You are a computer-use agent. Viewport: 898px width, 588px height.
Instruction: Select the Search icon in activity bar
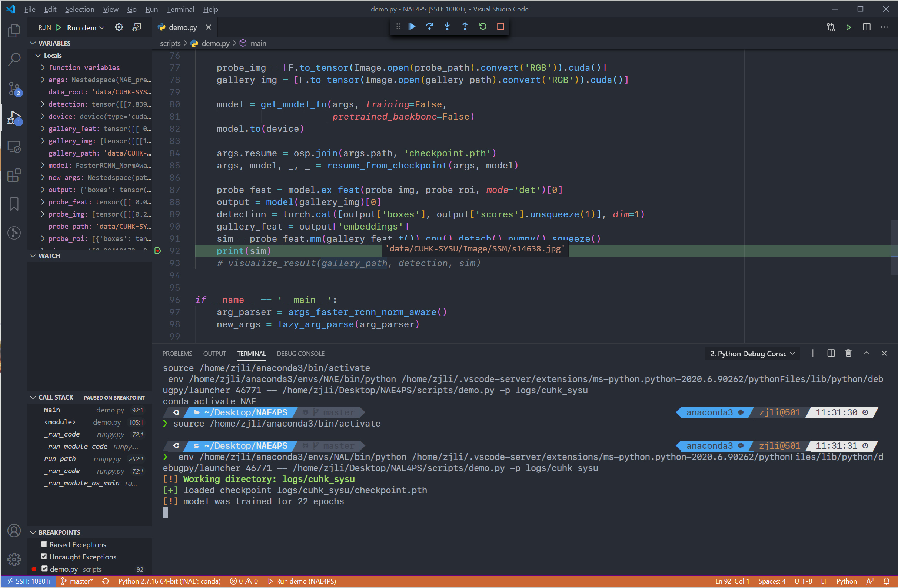(x=14, y=59)
